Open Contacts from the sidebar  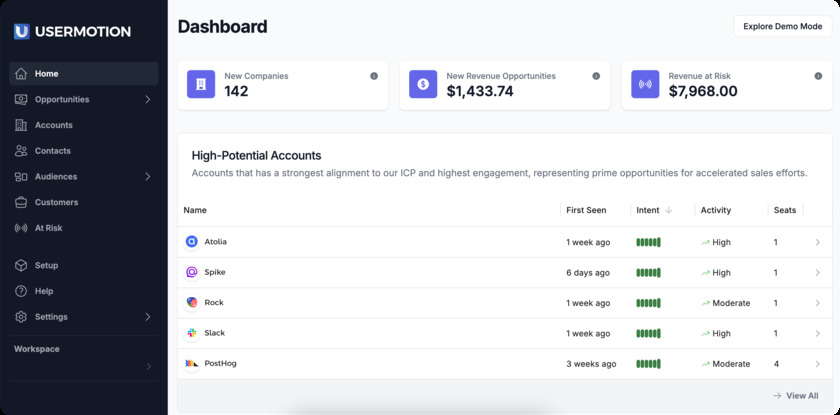click(52, 151)
